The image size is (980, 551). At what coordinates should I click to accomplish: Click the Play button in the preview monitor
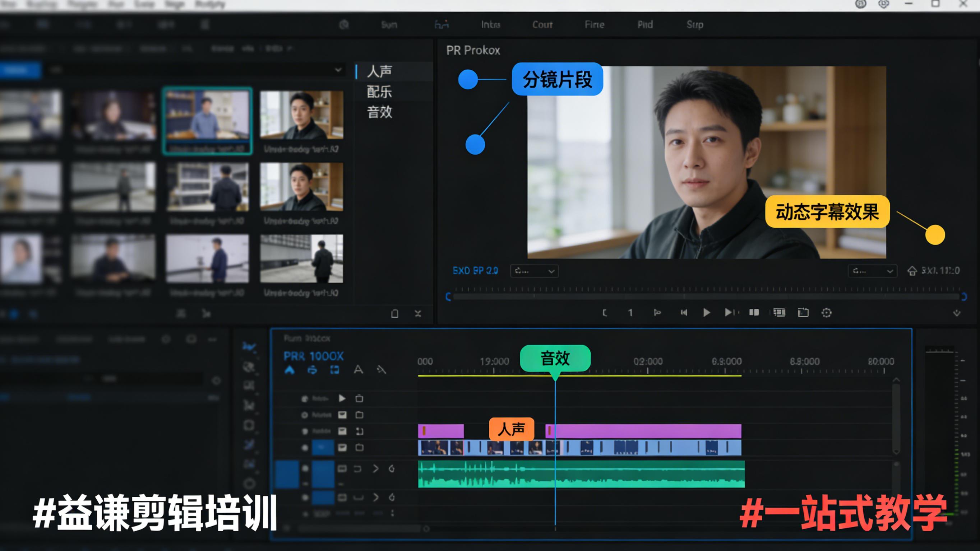pos(707,313)
